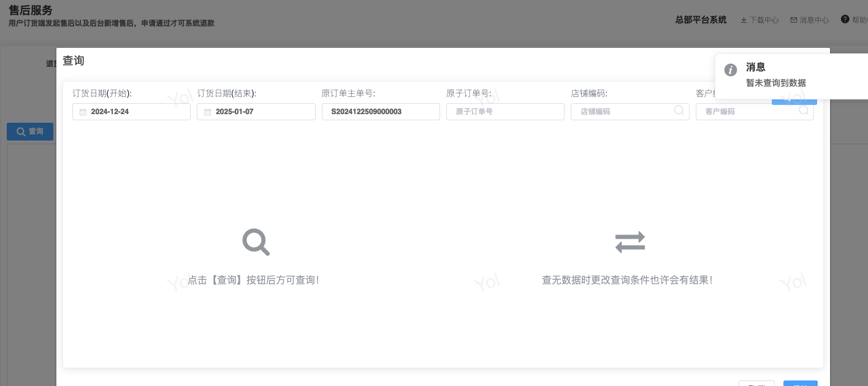Screen dimensions: 868x386
Task: Click the calendar icon in end order date
Action: (x=207, y=112)
